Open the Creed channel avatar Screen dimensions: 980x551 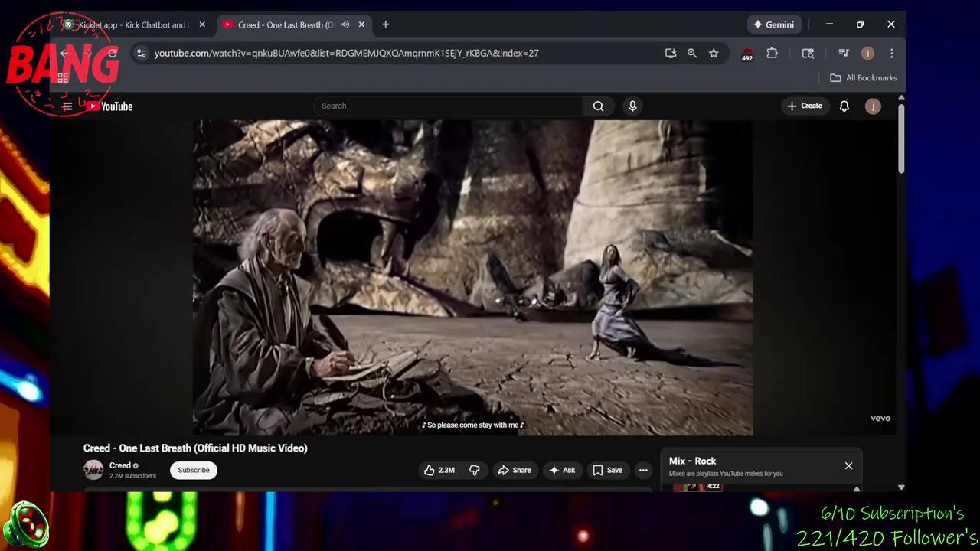93,470
